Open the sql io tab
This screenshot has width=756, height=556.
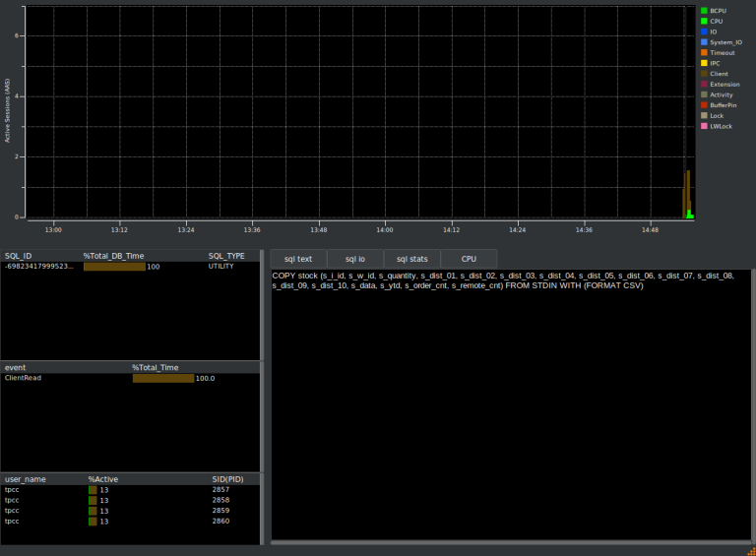pos(355,258)
